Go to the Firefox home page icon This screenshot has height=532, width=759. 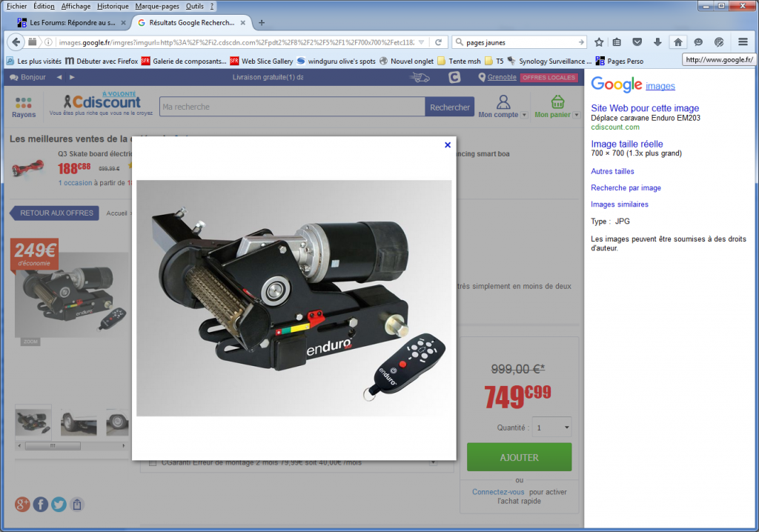click(x=677, y=42)
